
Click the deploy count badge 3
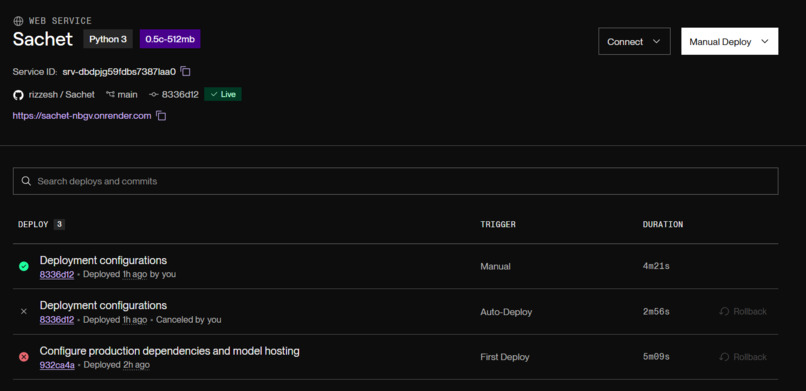(59, 225)
